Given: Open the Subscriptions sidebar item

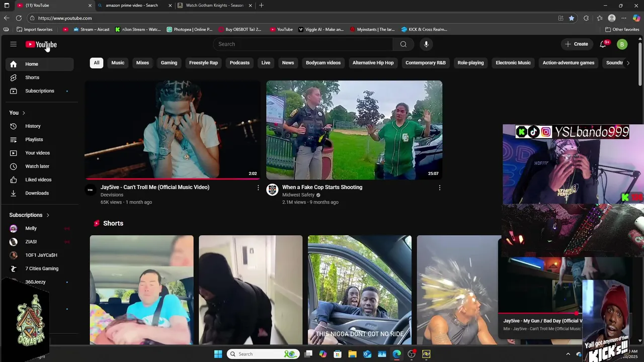Looking at the screenshot, I should 39,91.
